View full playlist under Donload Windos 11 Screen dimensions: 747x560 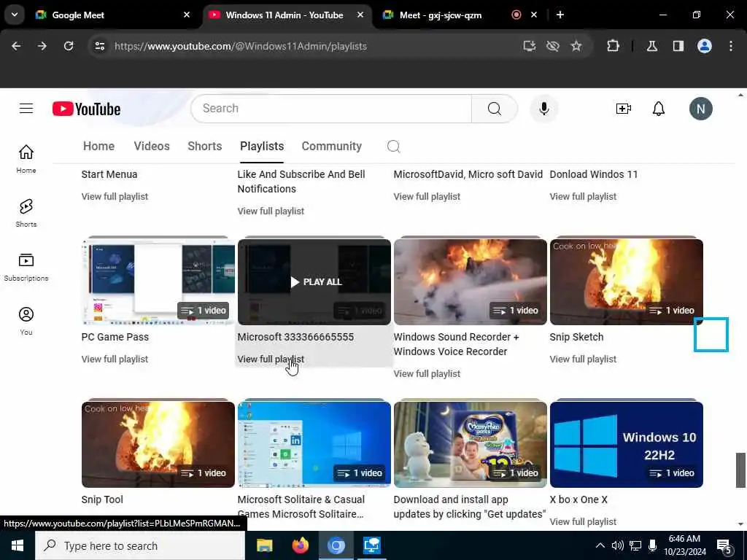click(x=583, y=197)
